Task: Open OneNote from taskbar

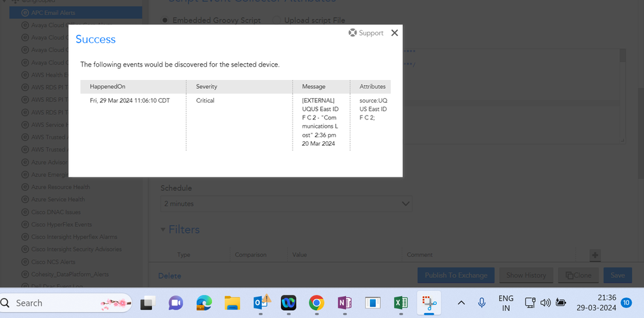Action: click(344, 303)
